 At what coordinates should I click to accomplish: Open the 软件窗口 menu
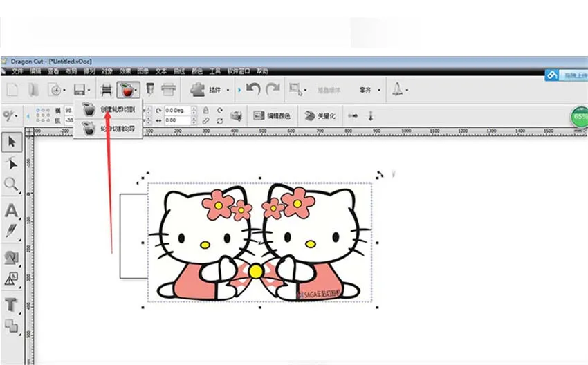[239, 71]
